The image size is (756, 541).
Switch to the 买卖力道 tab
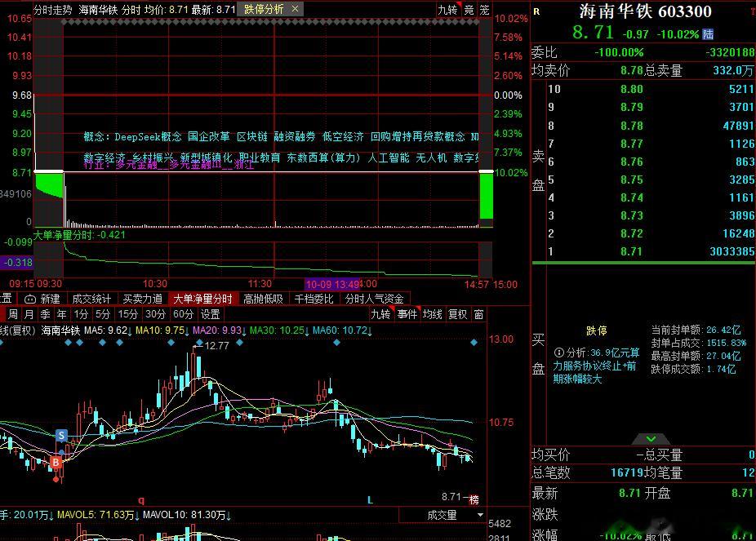tap(143, 299)
